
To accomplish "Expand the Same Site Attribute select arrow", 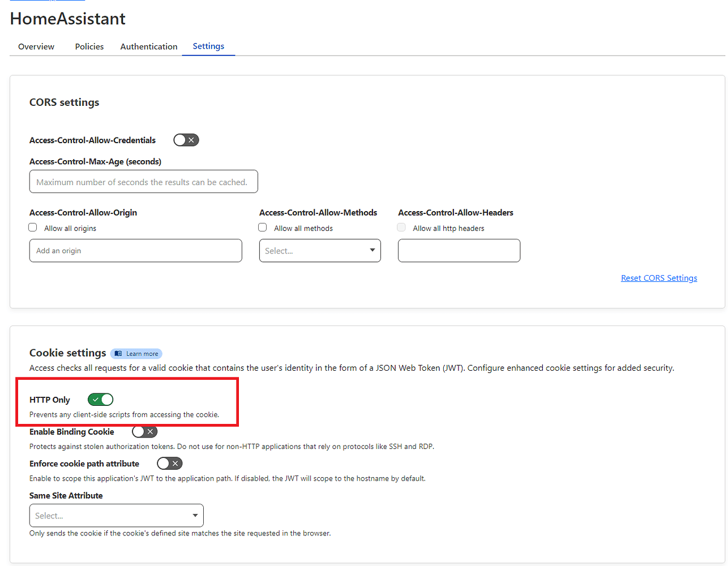I will click(x=195, y=515).
